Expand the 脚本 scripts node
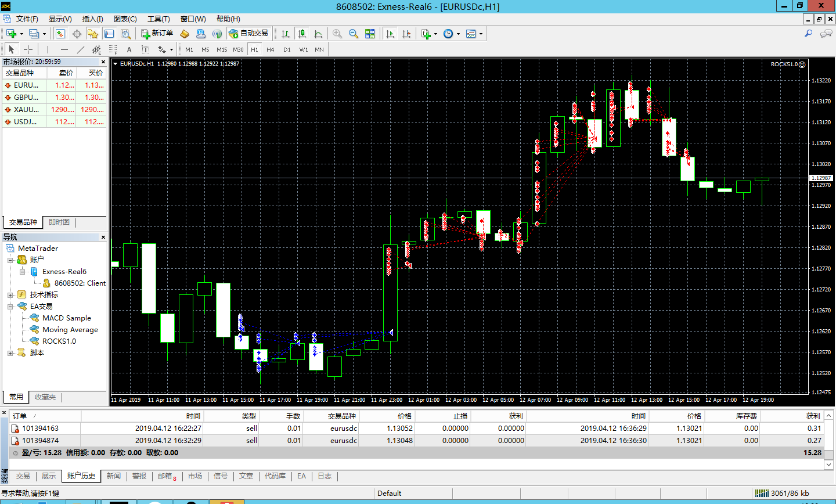The height and width of the screenshot is (504, 836). click(10, 353)
